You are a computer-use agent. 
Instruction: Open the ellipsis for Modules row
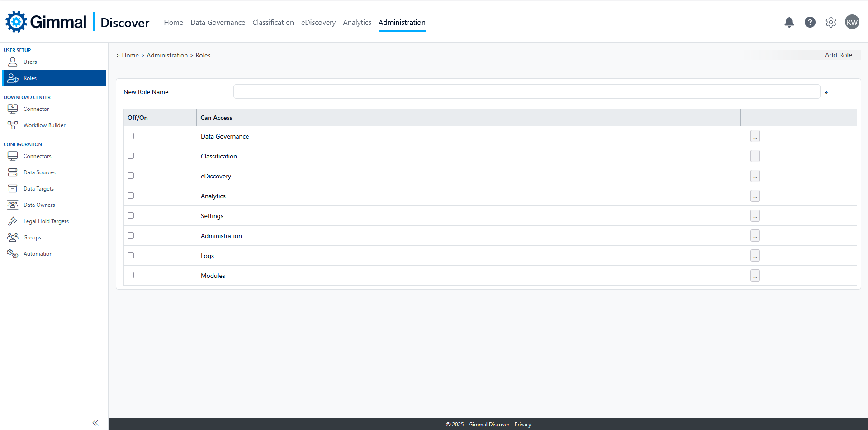click(754, 276)
